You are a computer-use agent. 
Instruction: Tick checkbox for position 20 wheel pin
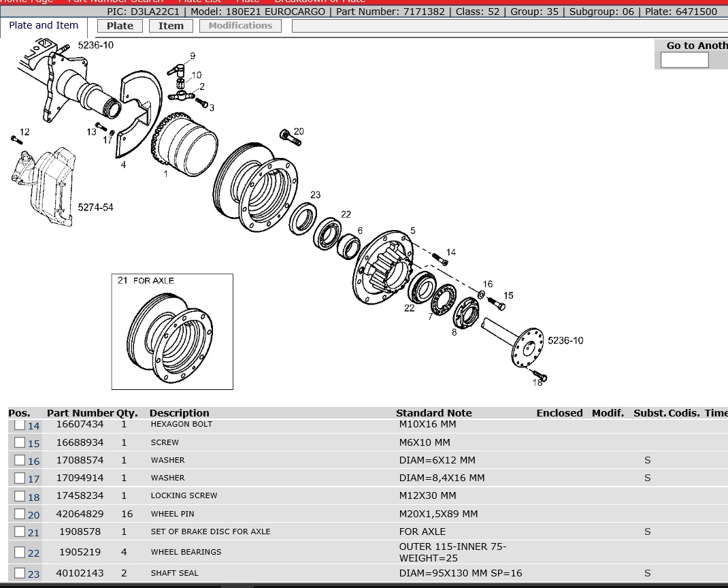(x=20, y=514)
